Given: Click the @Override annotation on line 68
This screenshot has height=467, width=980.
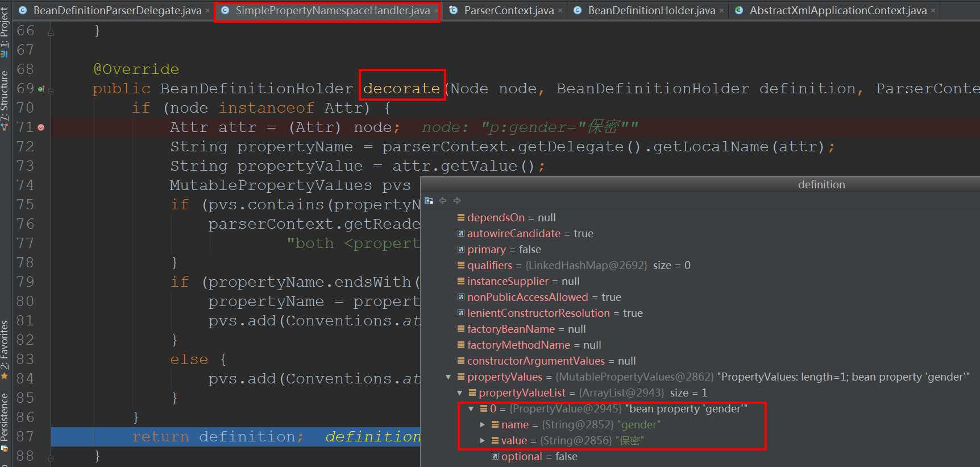Looking at the screenshot, I should pos(136,69).
